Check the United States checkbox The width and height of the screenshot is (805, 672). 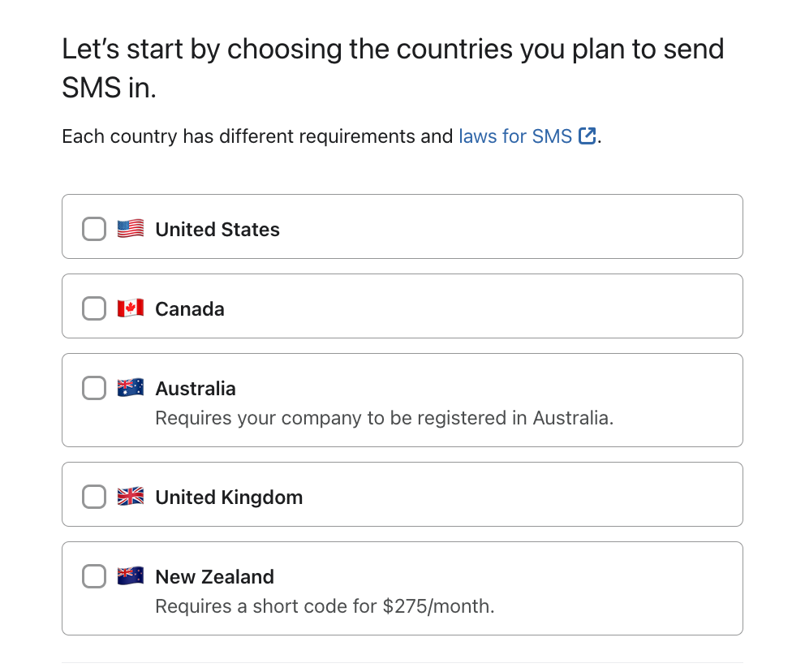[93, 229]
